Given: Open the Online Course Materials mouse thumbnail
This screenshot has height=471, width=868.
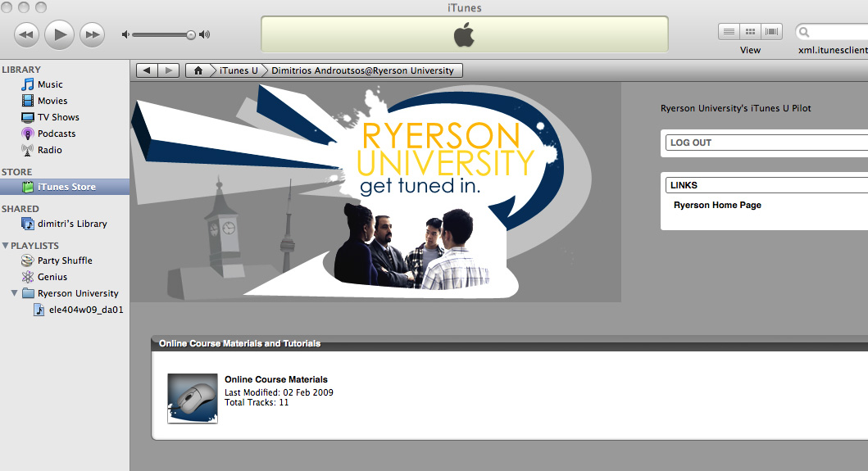Looking at the screenshot, I should (x=193, y=398).
